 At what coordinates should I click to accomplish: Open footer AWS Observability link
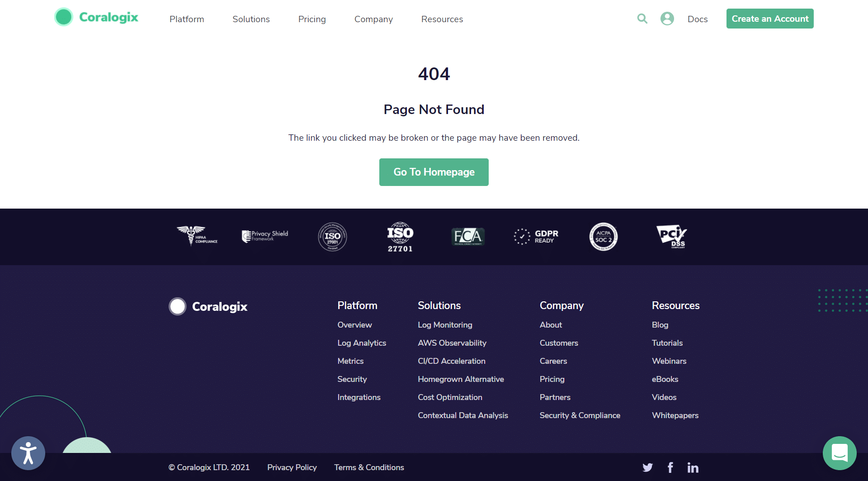click(452, 343)
